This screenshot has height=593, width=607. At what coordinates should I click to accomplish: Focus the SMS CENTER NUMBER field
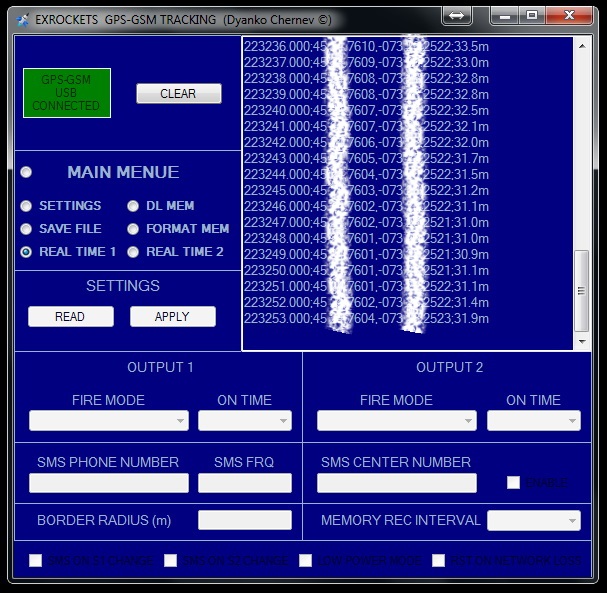tap(397, 483)
